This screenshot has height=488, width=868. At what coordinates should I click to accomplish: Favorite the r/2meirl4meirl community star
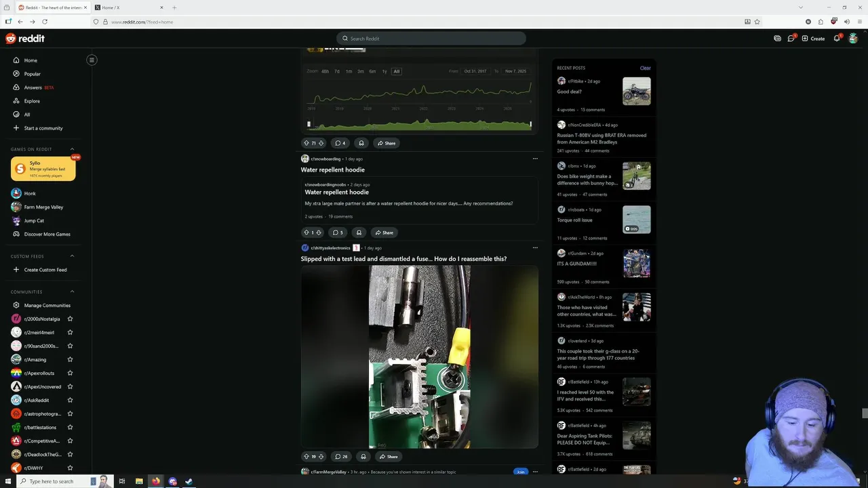(x=70, y=332)
